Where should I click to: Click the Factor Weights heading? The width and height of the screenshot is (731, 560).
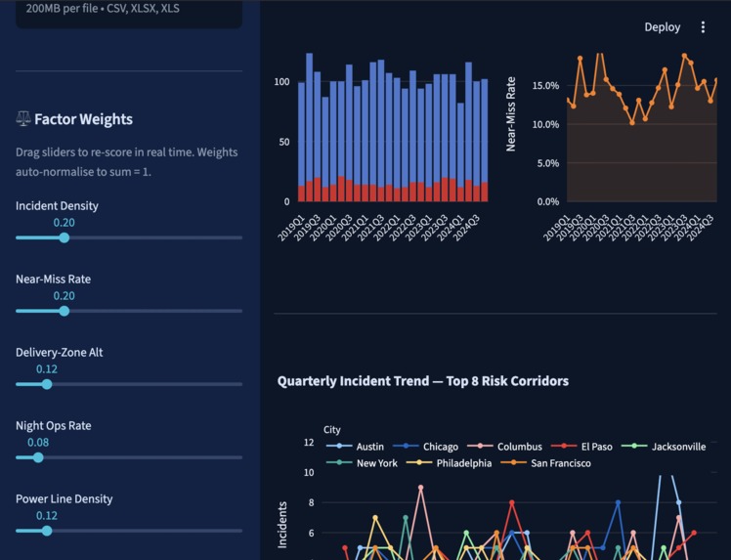tap(83, 119)
